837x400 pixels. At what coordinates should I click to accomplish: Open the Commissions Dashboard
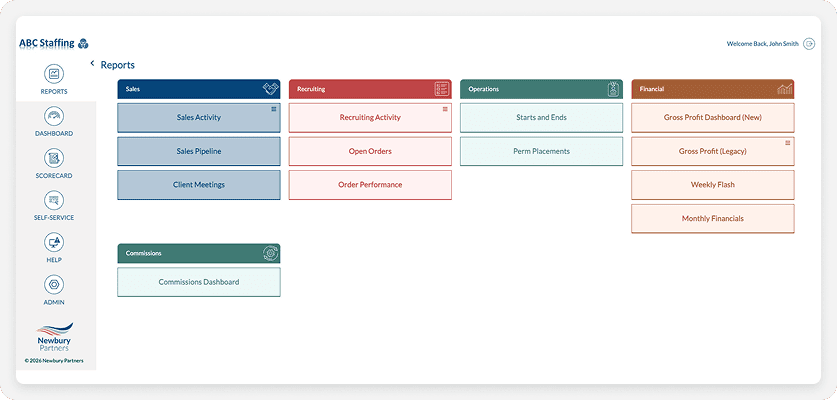pyautogui.click(x=199, y=282)
